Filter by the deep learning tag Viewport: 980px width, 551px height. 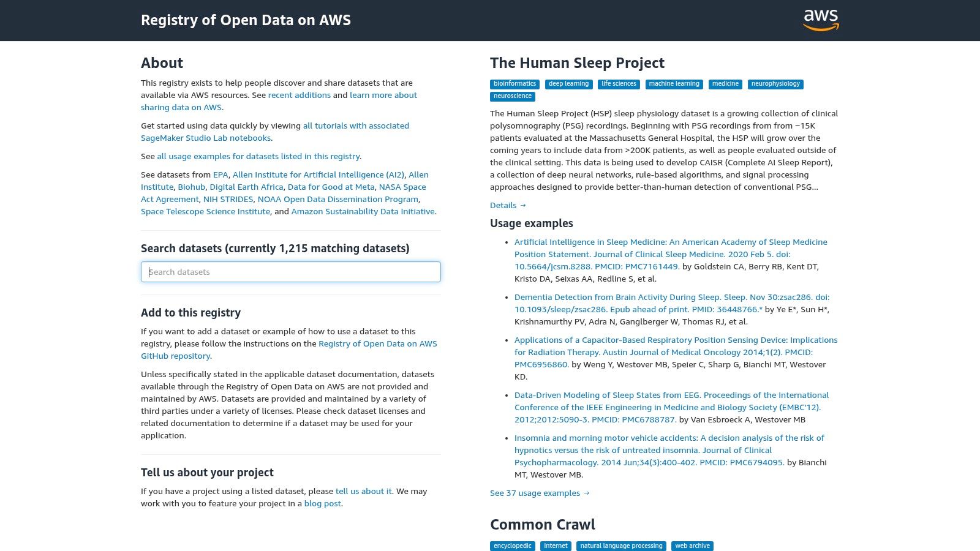click(568, 84)
